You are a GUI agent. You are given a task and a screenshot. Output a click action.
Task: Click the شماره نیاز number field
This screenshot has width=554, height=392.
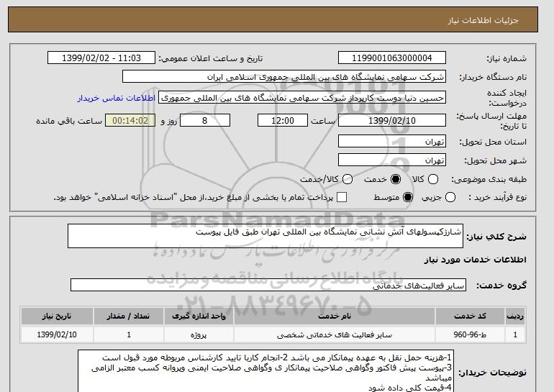(x=392, y=58)
